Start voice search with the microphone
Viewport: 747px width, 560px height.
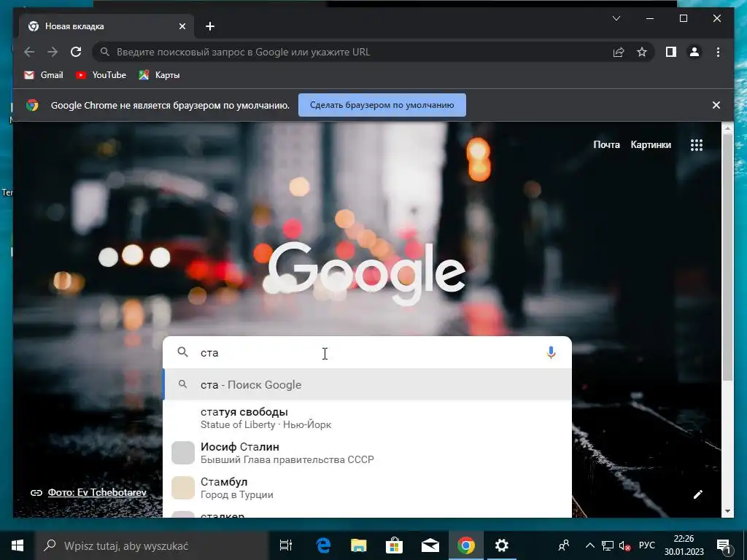[x=551, y=352]
